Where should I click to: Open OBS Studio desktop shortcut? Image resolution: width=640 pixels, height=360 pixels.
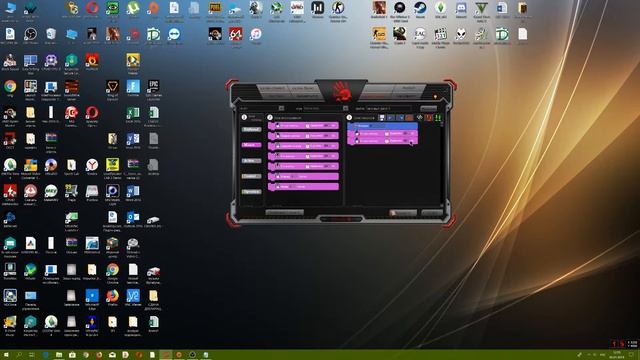31,34
